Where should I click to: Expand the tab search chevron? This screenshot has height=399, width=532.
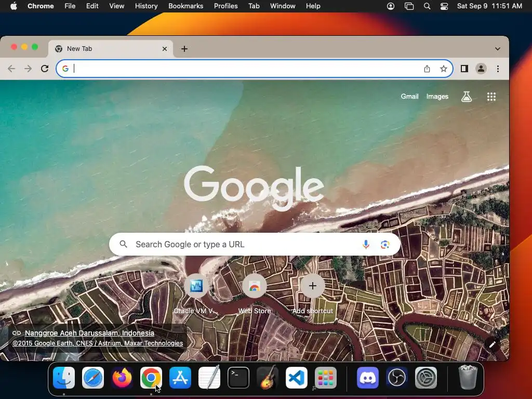click(x=497, y=49)
